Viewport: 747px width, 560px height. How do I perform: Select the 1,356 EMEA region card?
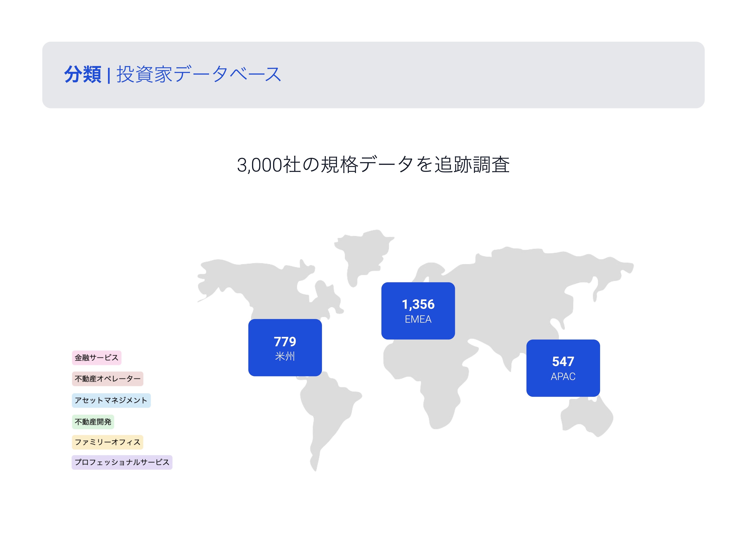point(418,311)
